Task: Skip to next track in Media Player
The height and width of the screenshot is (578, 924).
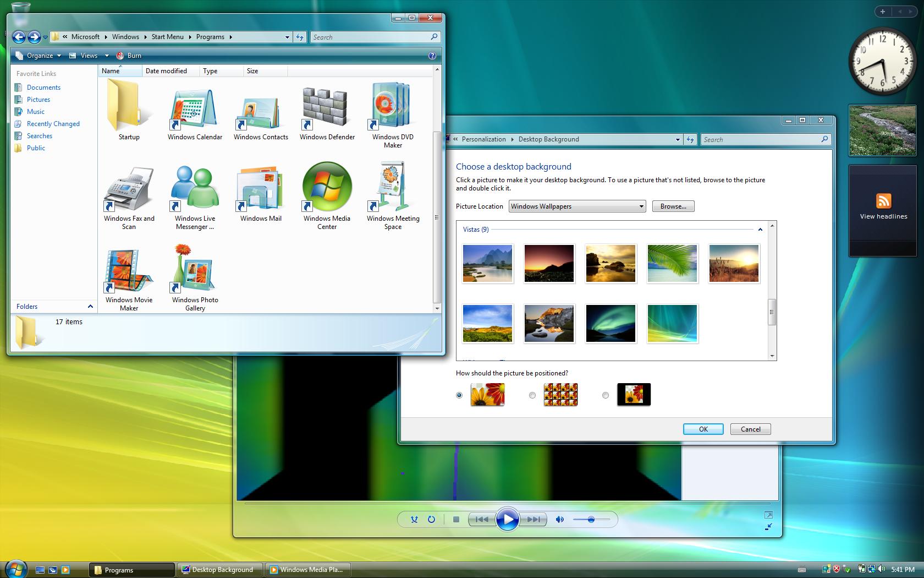Action: (533, 519)
